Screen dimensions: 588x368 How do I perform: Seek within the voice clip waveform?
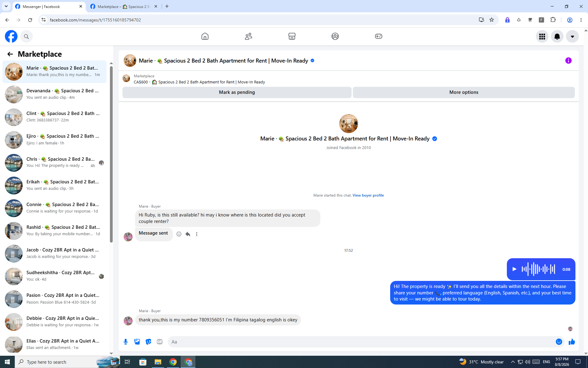point(538,269)
